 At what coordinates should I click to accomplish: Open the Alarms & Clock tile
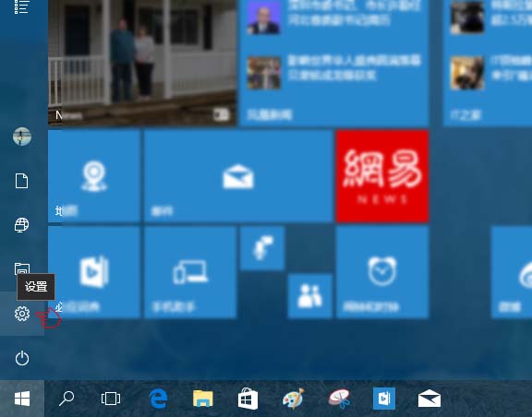coord(382,272)
